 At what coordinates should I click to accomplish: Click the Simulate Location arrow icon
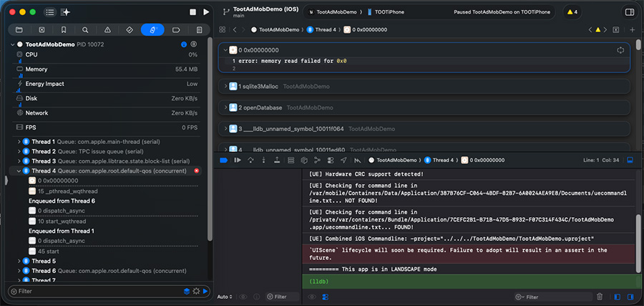click(x=343, y=160)
